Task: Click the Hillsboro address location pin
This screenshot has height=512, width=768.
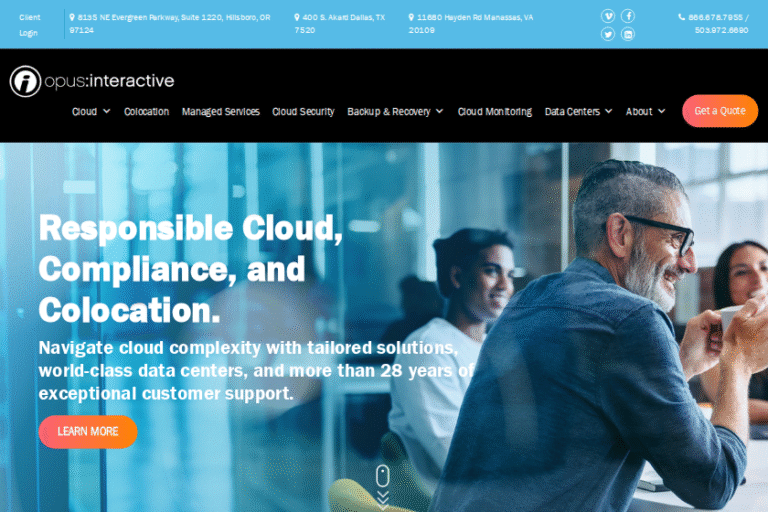Action: [72, 17]
